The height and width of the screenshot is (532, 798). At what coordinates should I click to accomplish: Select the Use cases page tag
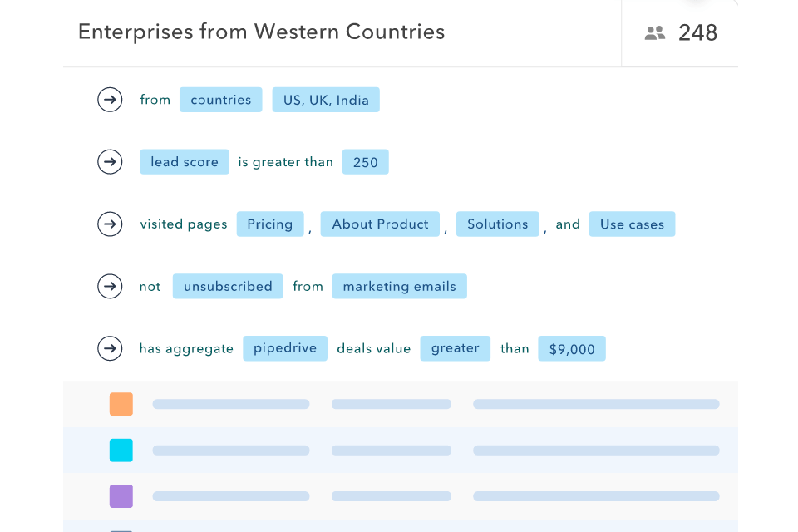point(632,224)
